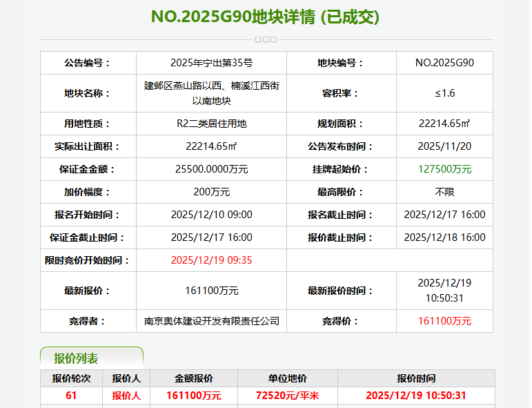Click the 容积率 value ≤1.6

[x=444, y=93]
